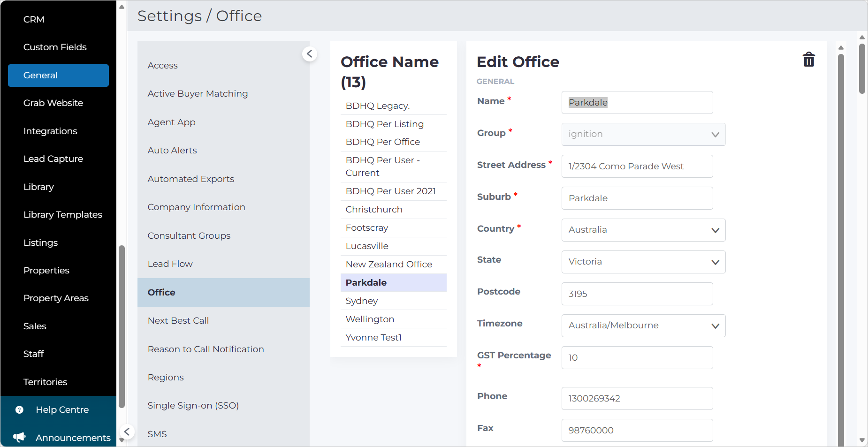Open the Group dropdown showing ignition

[643, 134]
